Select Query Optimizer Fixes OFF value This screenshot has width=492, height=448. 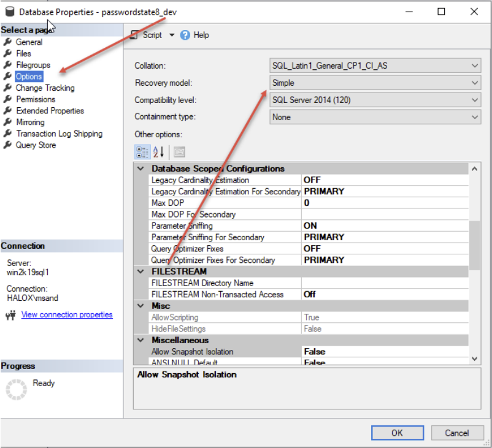pos(385,249)
